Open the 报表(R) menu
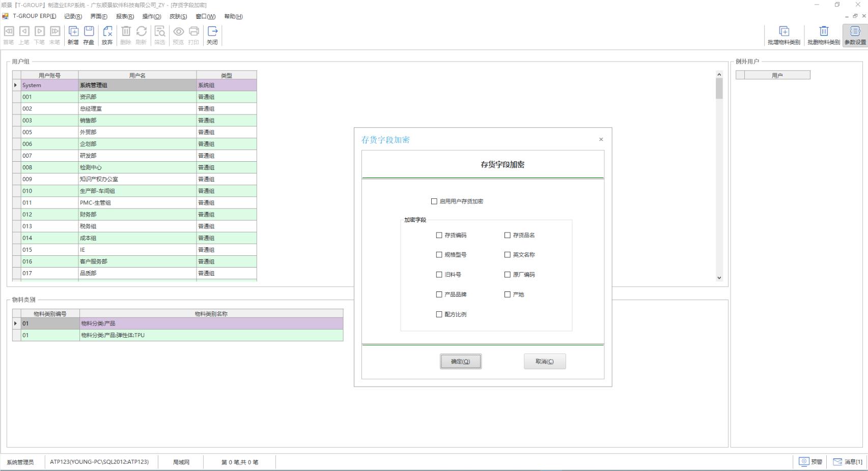The image size is (868, 471). 125,16
